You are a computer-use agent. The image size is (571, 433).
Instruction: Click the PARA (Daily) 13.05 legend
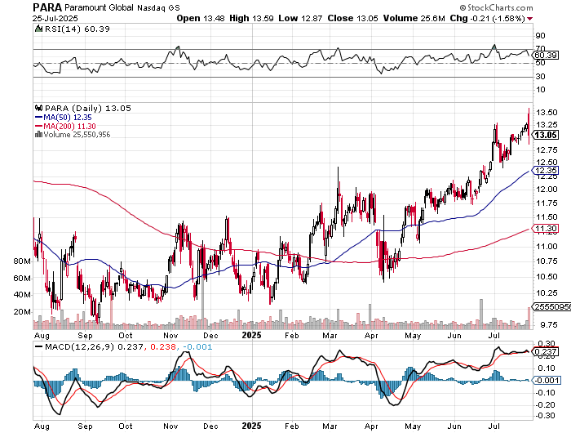[x=87, y=108]
